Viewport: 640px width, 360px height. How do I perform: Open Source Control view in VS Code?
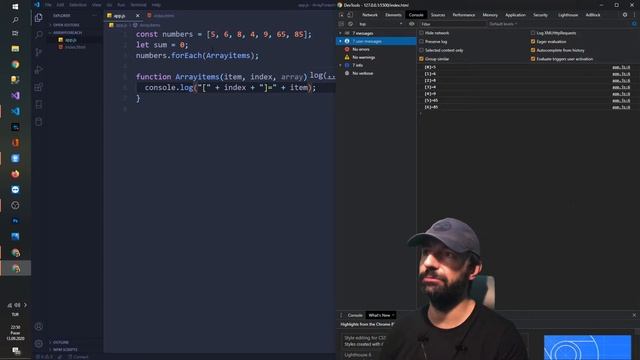39,52
